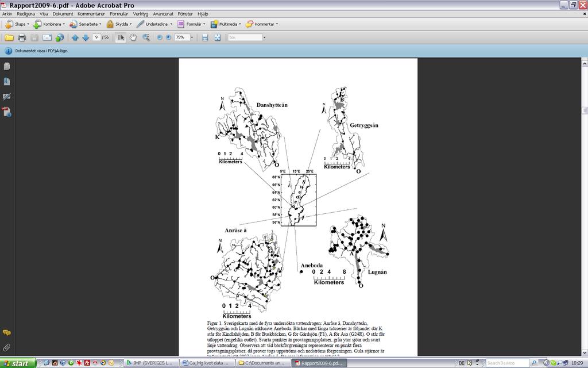
Task: Open the Dokument menu
Action: [63, 14]
